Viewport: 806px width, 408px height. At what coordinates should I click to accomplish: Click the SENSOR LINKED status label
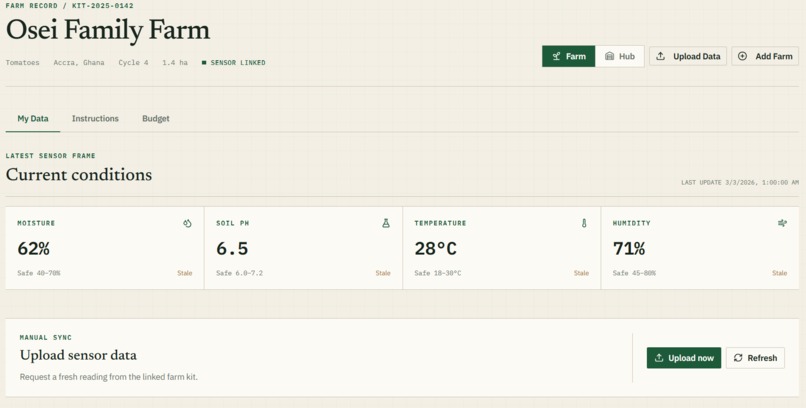234,63
